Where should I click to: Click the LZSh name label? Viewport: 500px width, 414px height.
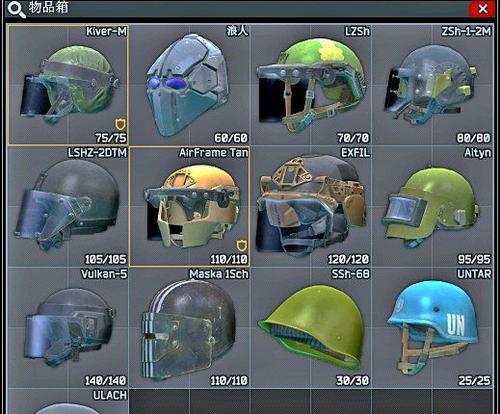(357, 31)
